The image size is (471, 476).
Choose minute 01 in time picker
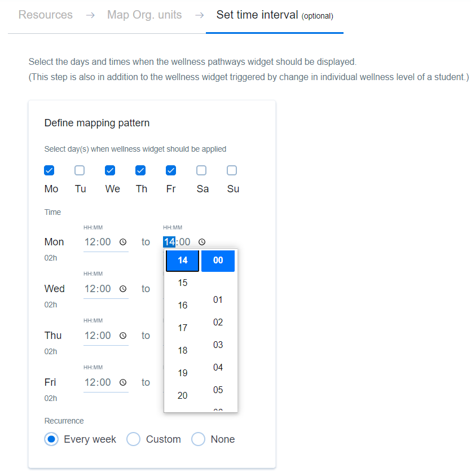[x=218, y=300]
